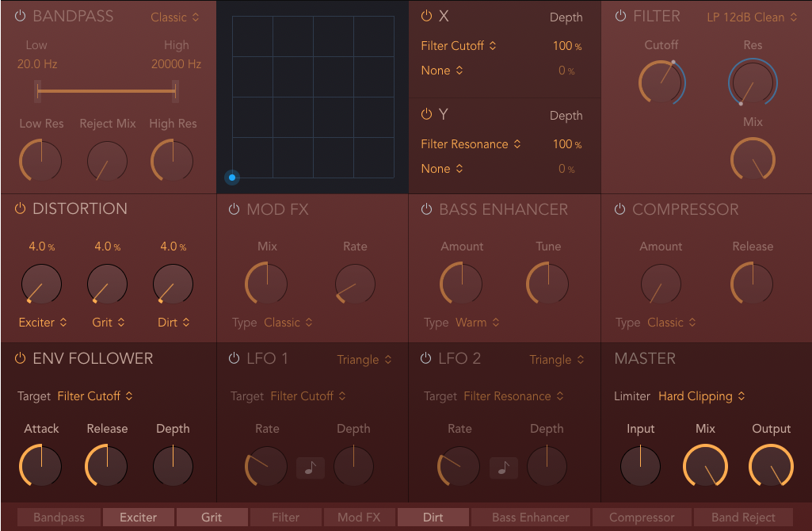Click the Bandpass low frequency slider handle
This screenshot has width=812, height=531.
(x=37, y=91)
